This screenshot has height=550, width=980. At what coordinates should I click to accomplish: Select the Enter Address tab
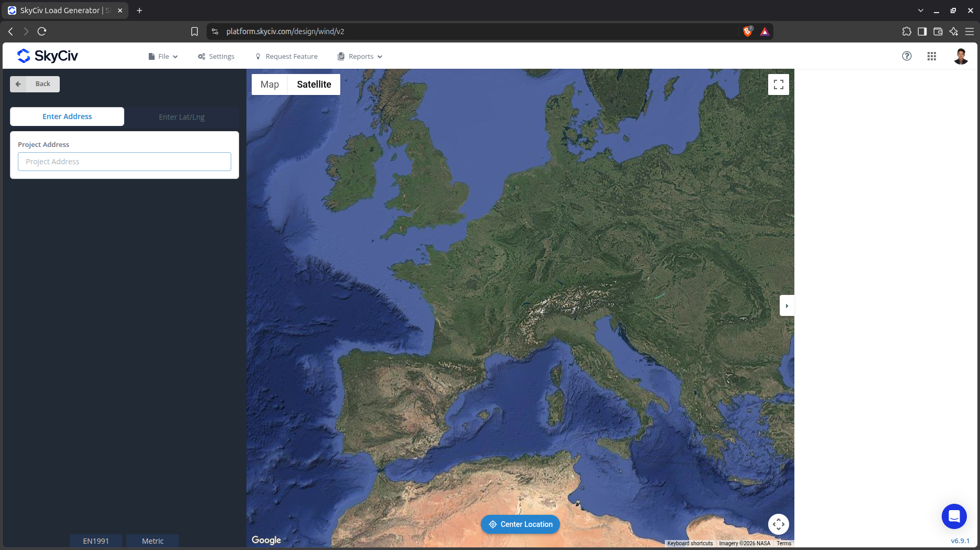click(67, 117)
